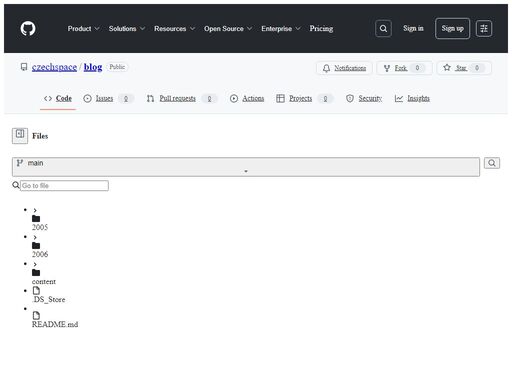This screenshot has height=384, width=512.
Task: Open the header settings sliders icon button
Action: (x=484, y=28)
